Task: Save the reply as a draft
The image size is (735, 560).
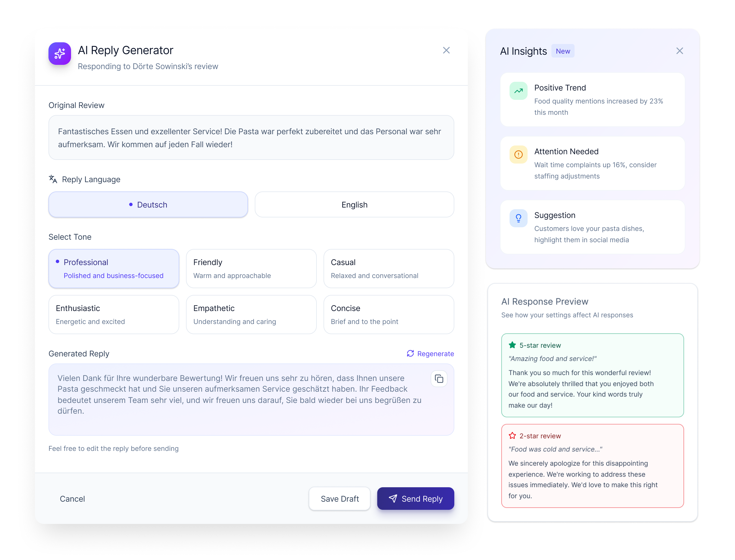Action: click(340, 499)
